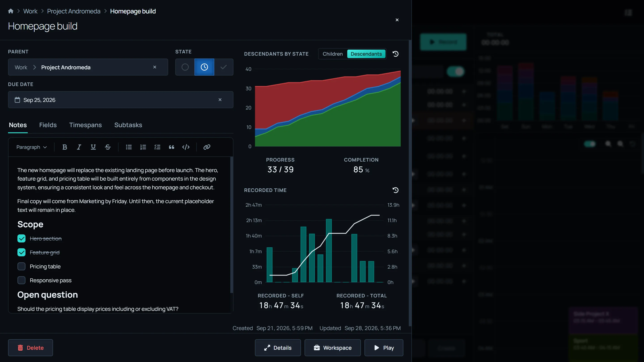Screen dimensions: 644x362
Task: Switch to the Fields tab
Action: click(48, 125)
